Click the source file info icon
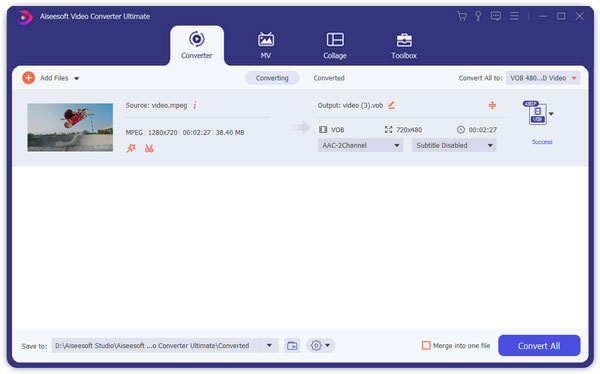 [195, 105]
